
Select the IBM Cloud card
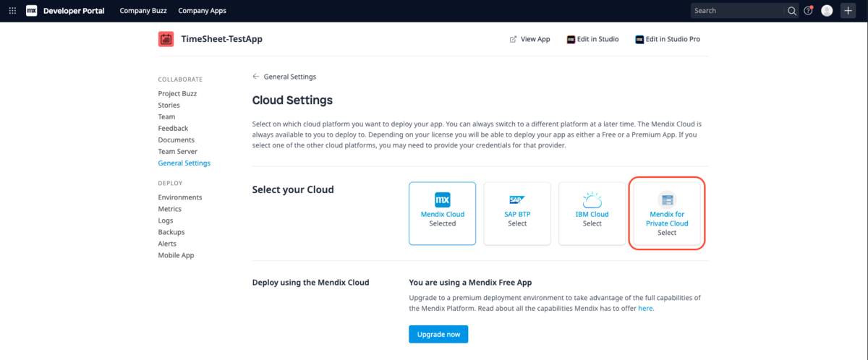(x=592, y=214)
